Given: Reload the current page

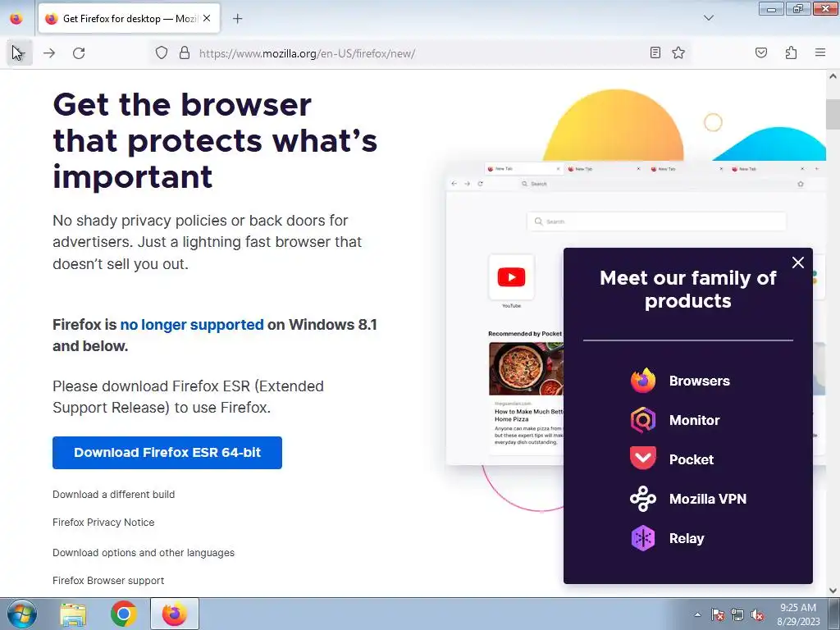Looking at the screenshot, I should (x=79, y=52).
